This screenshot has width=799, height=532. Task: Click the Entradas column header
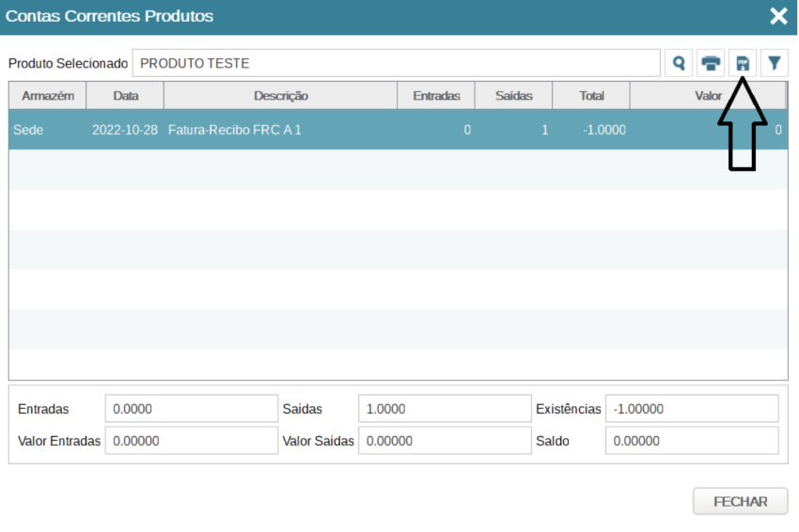click(x=436, y=96)
